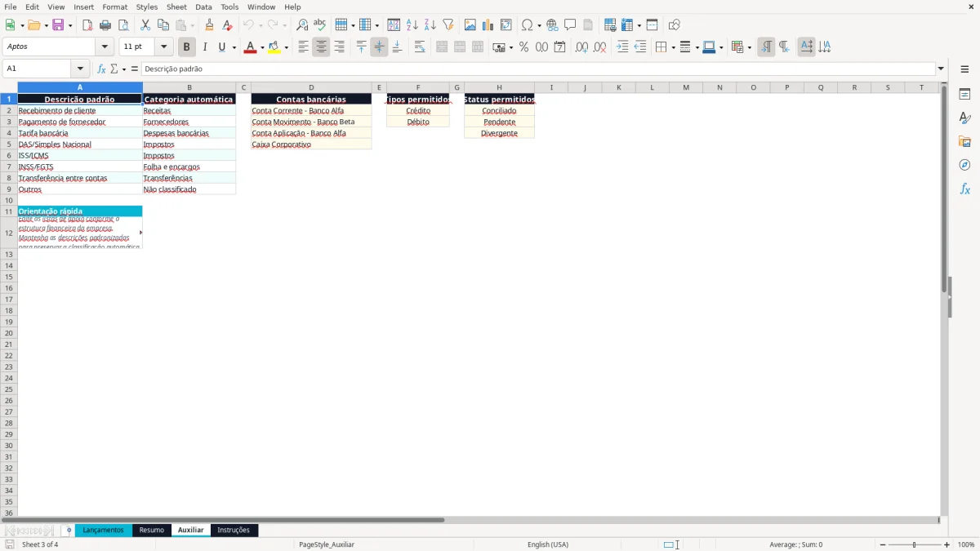Open Find and Replace tool
The width and height of the screenshot is (980, 551).
pyautogui.click(x=302, y=25)
